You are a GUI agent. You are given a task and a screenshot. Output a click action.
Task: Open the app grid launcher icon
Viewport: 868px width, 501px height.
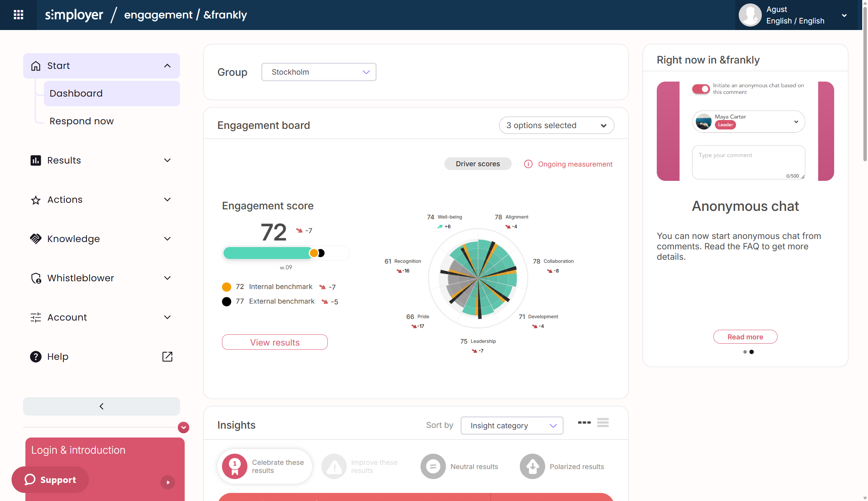click(x=18, y=15)
